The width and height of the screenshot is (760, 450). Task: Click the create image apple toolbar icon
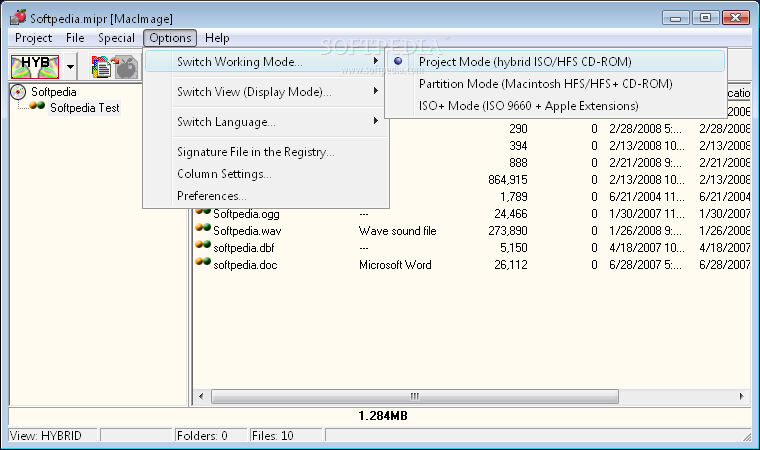point(115,66)
